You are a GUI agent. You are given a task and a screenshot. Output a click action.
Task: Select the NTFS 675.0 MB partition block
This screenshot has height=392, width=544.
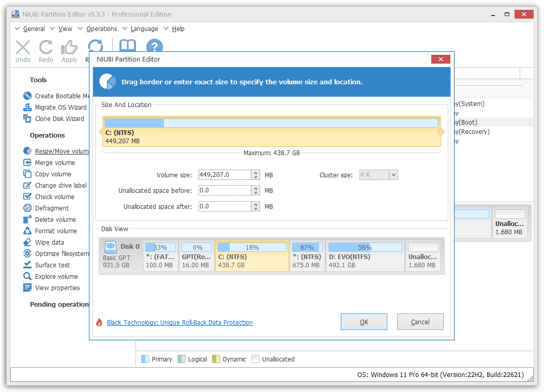307,256
